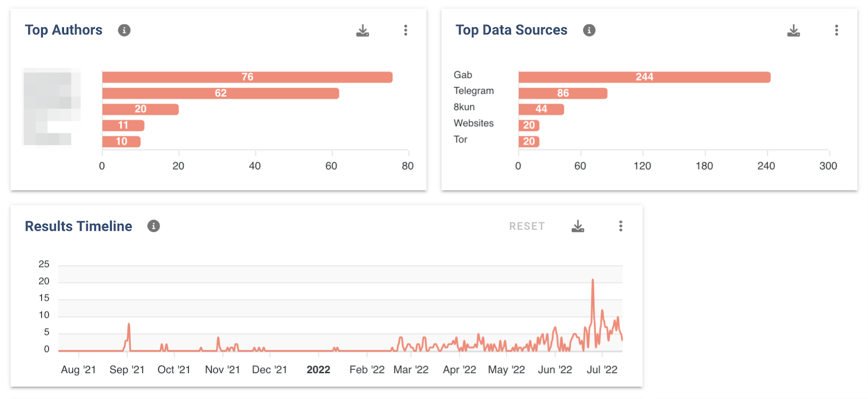Click the largest timeline peak before Jul '22
This screenshot has height=399, width=868.
(592, 281)
